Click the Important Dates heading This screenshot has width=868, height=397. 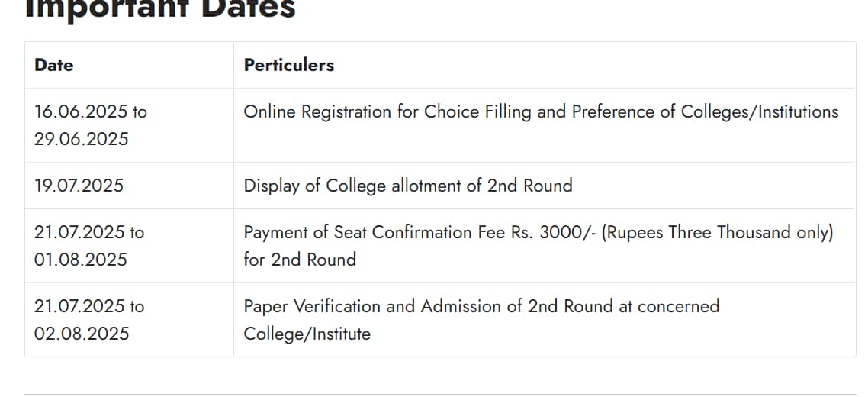(x=160, y=9)
